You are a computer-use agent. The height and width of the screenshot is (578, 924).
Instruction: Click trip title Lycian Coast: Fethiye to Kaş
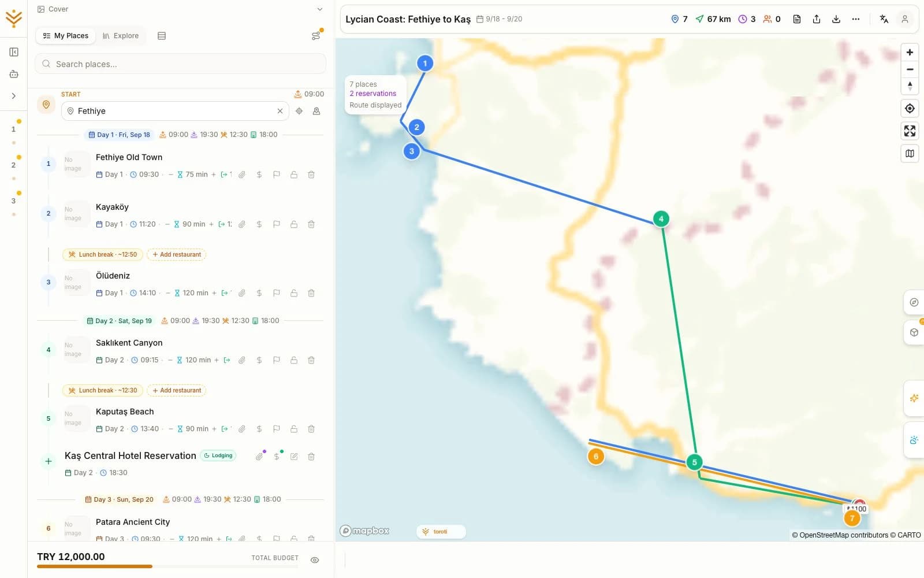tap(408, 19)
